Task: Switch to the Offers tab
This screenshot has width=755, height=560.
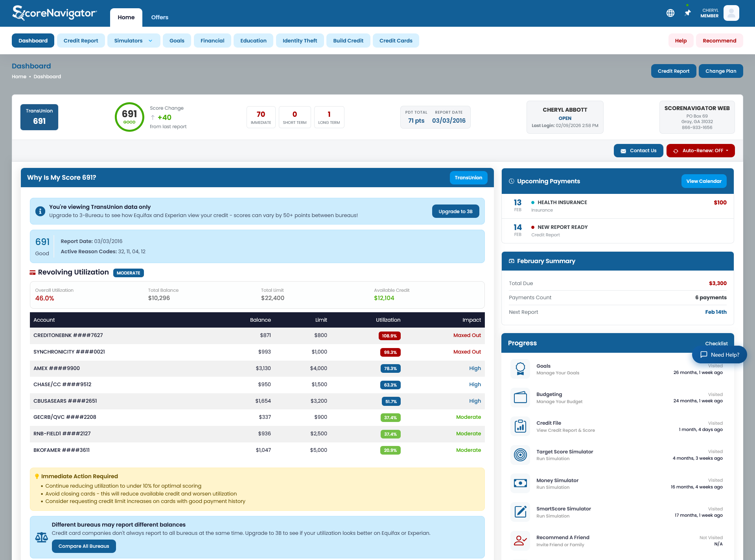Action: [x=160, y=17]
